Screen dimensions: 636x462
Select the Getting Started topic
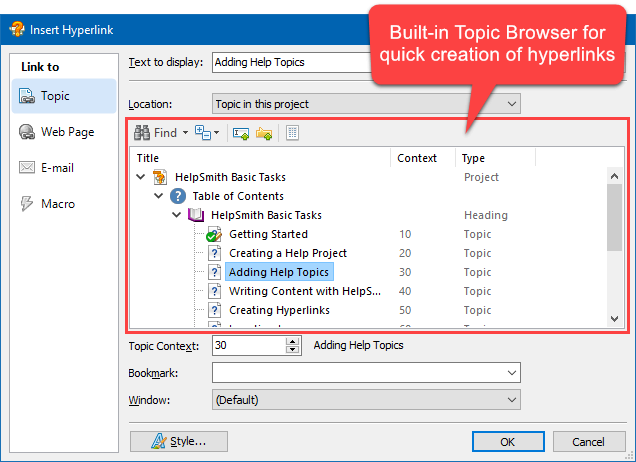[268, 234]
